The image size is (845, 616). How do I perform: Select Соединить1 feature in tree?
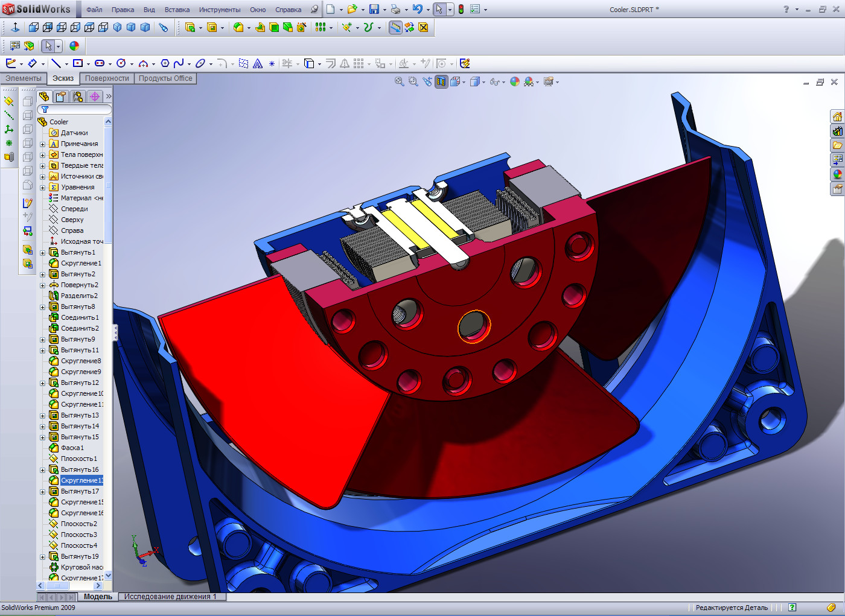(x=80, y=317)
